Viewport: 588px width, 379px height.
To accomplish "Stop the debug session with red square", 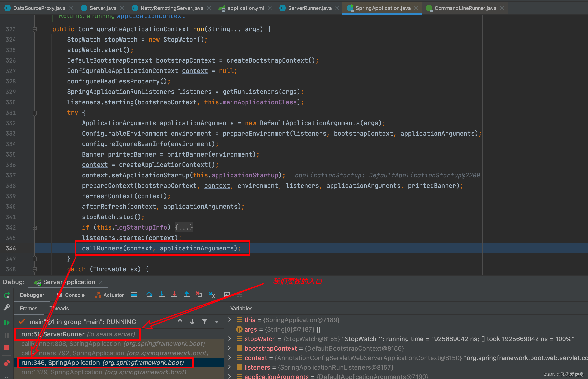I will pyautogui.click(x=7, y=348).
